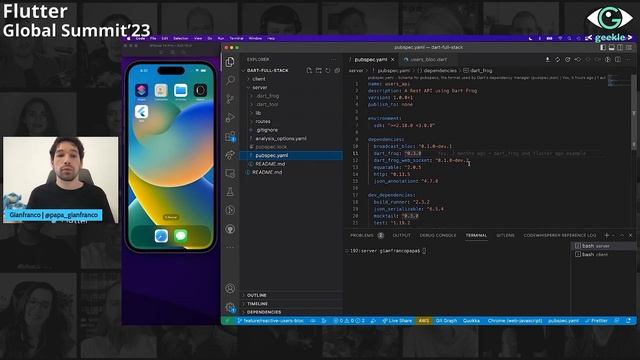Image resolution: width=640 pixels, height=360 pixels.
Task: Open the Live Share activity bar icon
Action: point(230,155)
